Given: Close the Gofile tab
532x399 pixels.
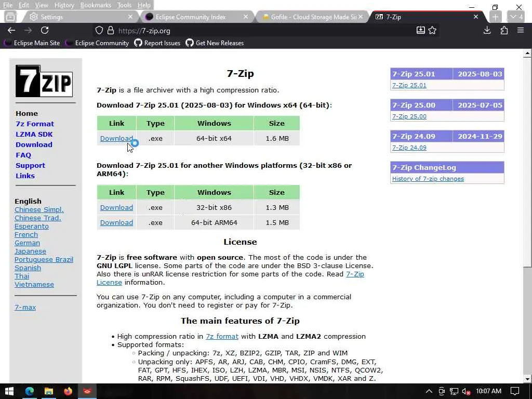Looking at the screenshot, I should (x=361, y=17).
